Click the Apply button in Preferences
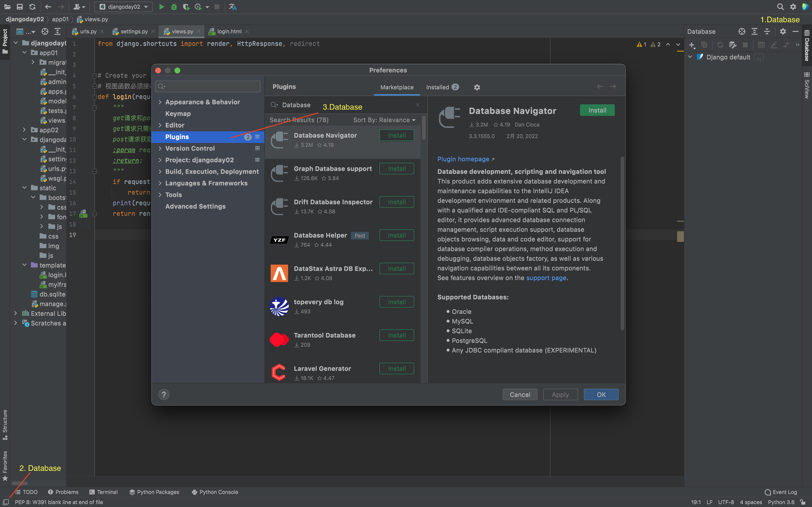 pyautogui.click(x=560, y=394)
